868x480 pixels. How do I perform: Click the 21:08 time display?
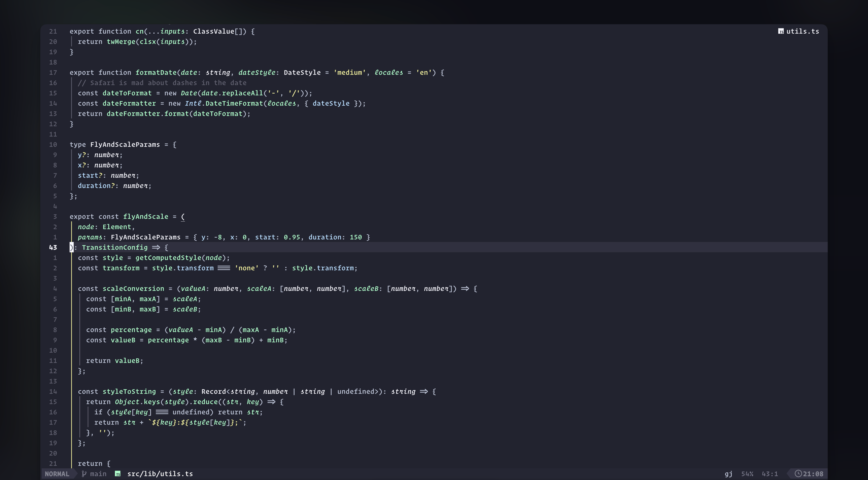pyautogui.click(x=813, y=474)
